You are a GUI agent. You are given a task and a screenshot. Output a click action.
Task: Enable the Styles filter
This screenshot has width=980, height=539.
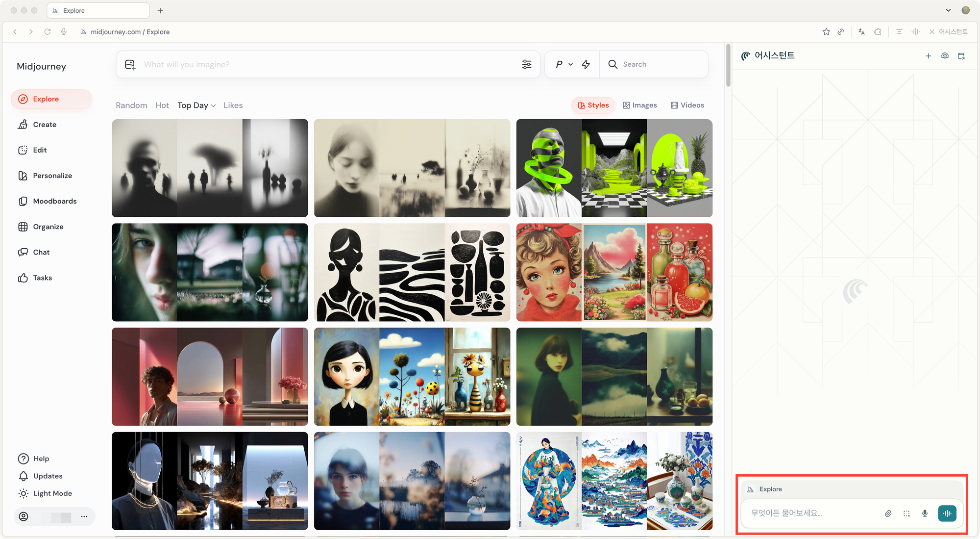593,105
